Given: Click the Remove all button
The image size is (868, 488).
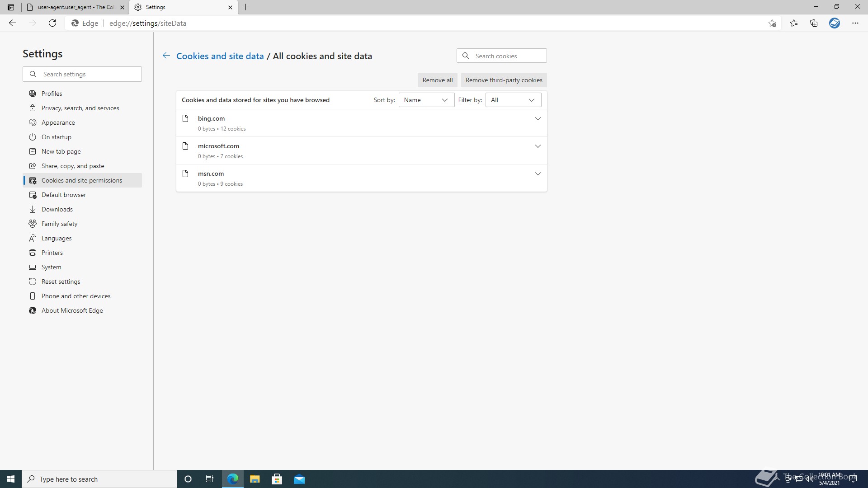Looking at the screenshot, I should click(x=437, y=80).
